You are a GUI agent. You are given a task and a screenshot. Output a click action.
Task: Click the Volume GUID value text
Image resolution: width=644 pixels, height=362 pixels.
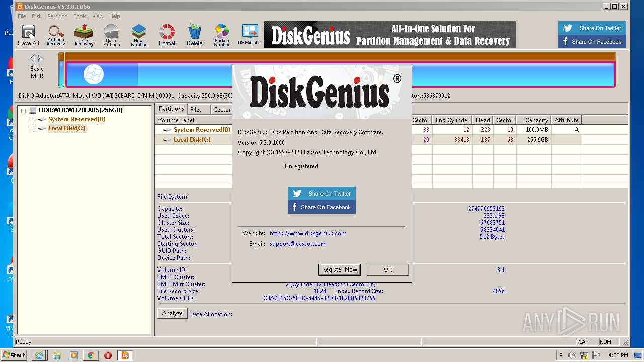pyautogui.click(x=319, y=298)
